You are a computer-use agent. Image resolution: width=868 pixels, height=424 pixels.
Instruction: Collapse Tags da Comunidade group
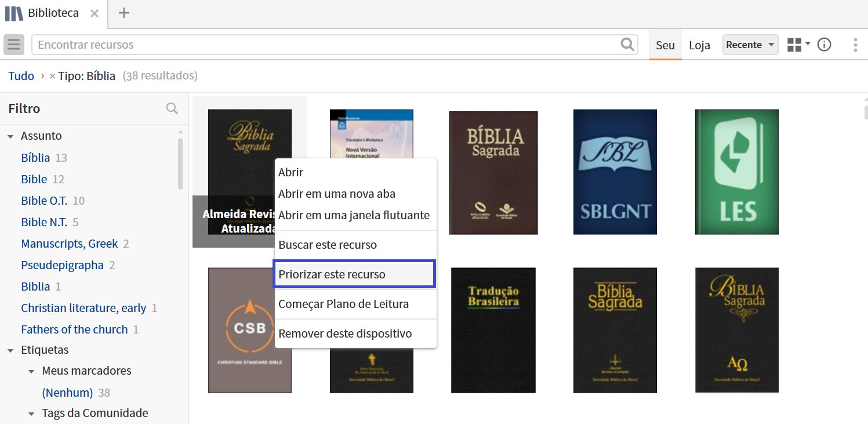[x=31, y=414]
